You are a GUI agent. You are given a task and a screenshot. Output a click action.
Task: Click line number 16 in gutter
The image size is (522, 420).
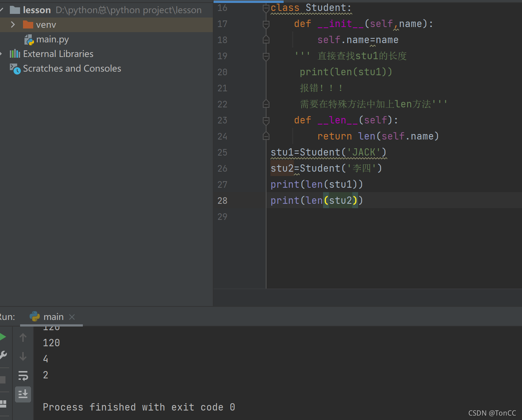pyautogui.click(x=222, y=8)
